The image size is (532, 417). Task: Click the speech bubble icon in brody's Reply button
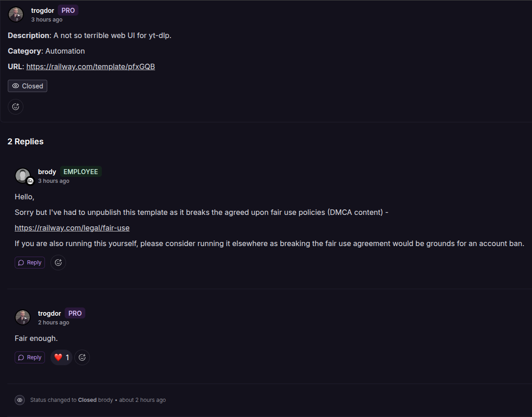21,263
